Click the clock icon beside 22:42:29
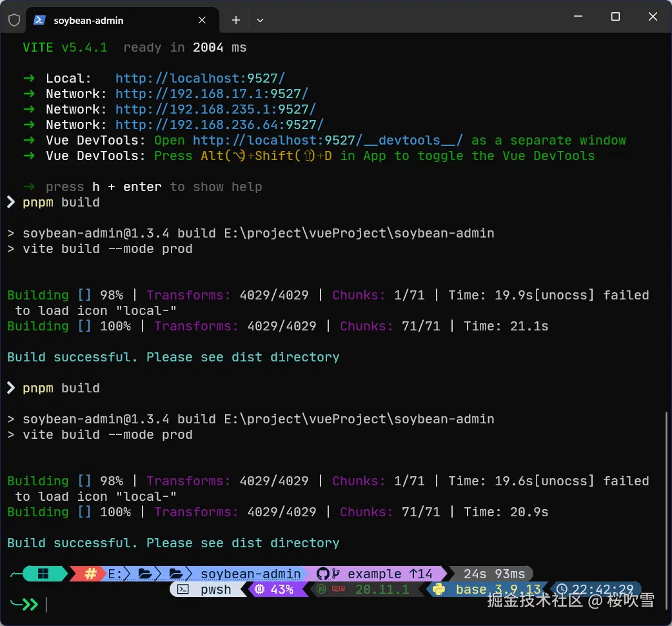 [x=562, y=589]
